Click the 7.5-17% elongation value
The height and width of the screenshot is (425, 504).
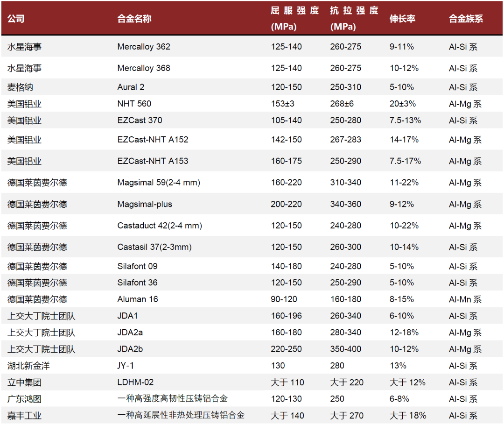405,161
